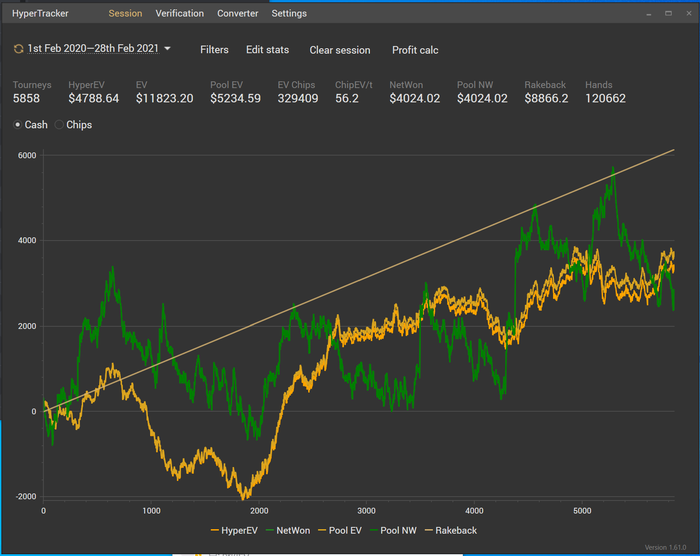
Task: Click Clear session
Action: (340, 50)
